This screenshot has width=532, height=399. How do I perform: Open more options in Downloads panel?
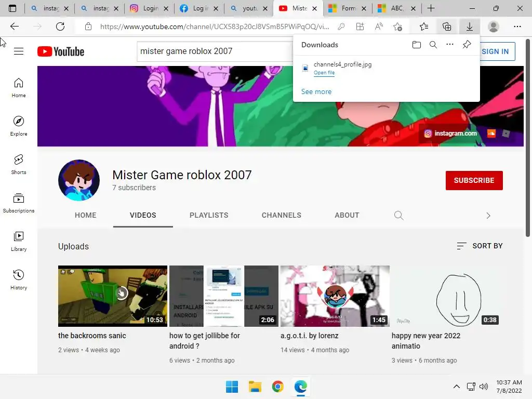pyautogui.click(x=449, y=44)
